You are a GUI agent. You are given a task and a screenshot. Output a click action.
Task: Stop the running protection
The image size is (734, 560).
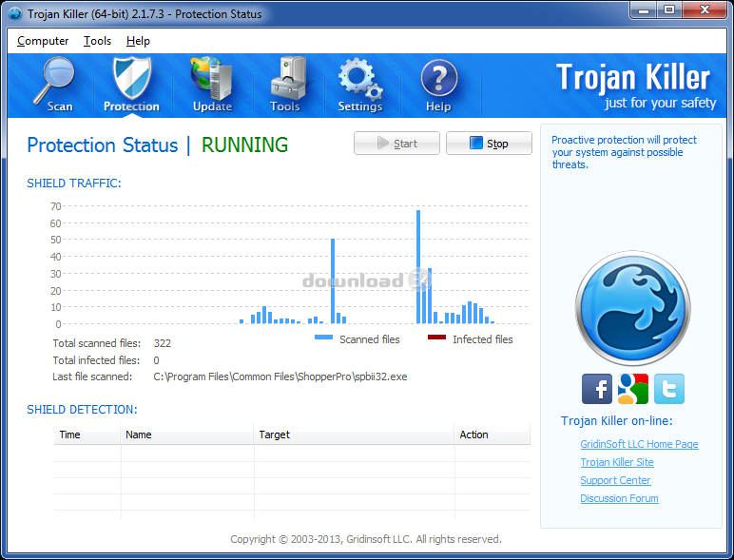pos(490,144)
